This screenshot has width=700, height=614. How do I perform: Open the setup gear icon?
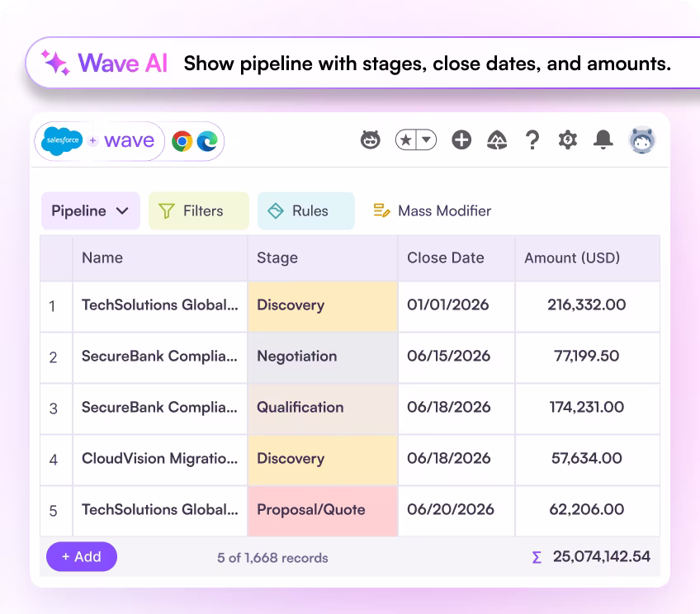pos(567,140)
